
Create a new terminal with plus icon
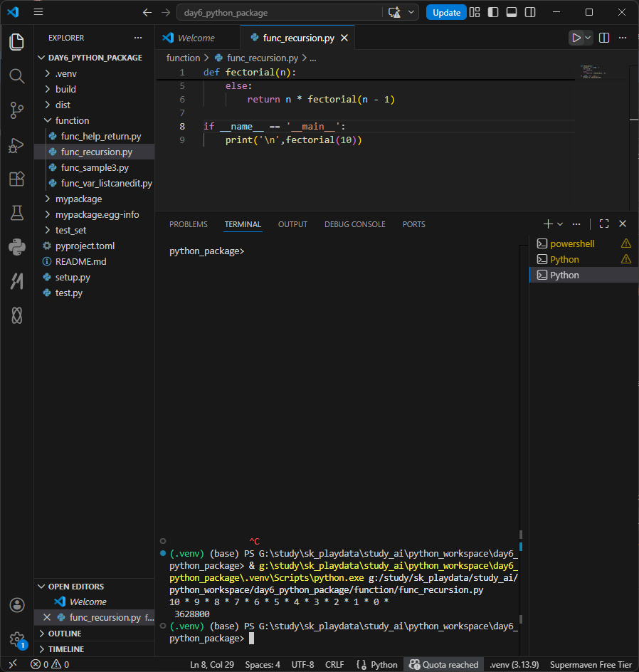548,224
